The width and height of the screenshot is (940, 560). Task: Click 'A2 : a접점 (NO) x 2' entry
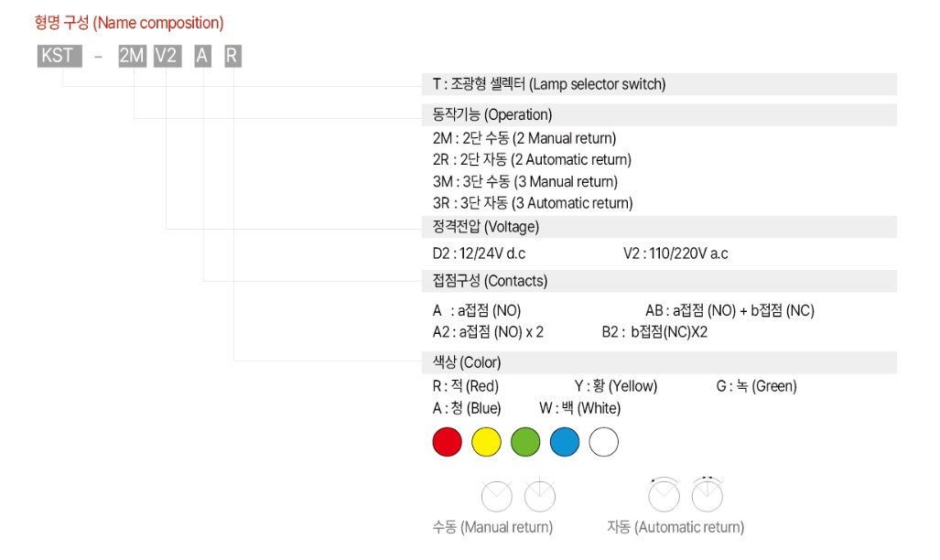488,332
